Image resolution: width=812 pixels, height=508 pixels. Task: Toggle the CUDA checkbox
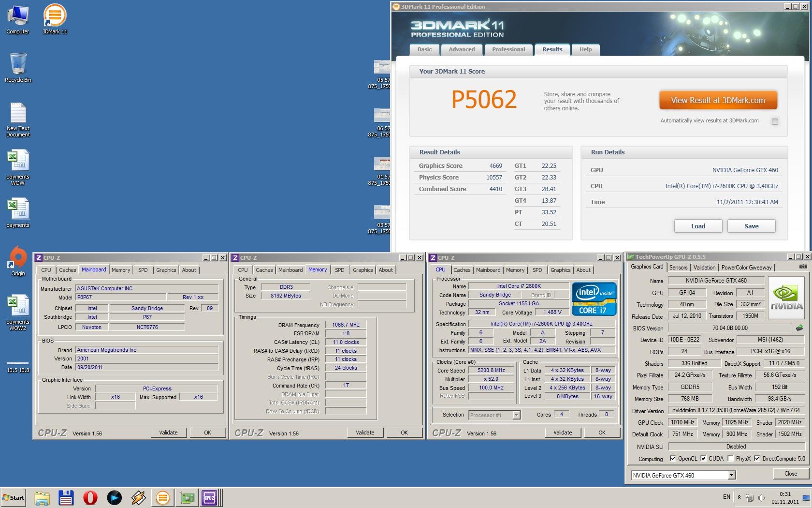[x=703, y=458]
